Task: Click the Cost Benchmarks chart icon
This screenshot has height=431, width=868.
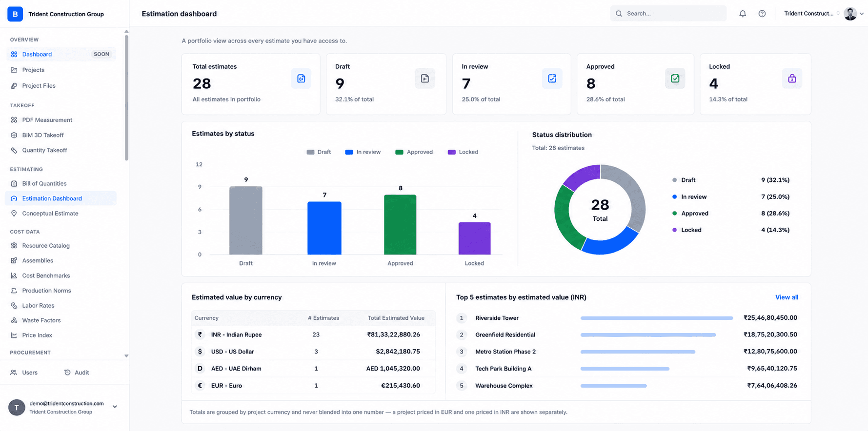Action: point(14,275)
